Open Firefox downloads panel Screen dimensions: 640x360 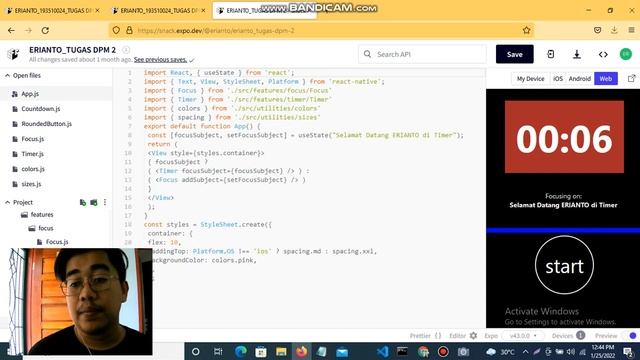614,30
